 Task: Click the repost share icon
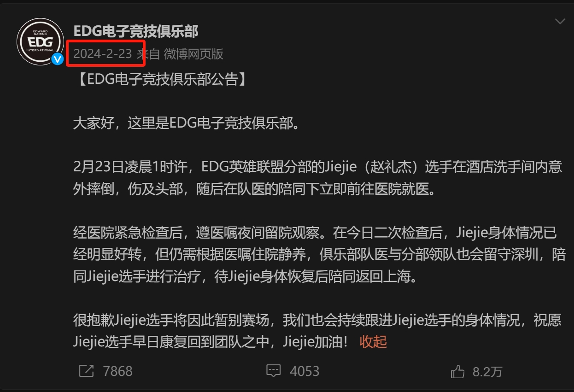tap(86, 371)
